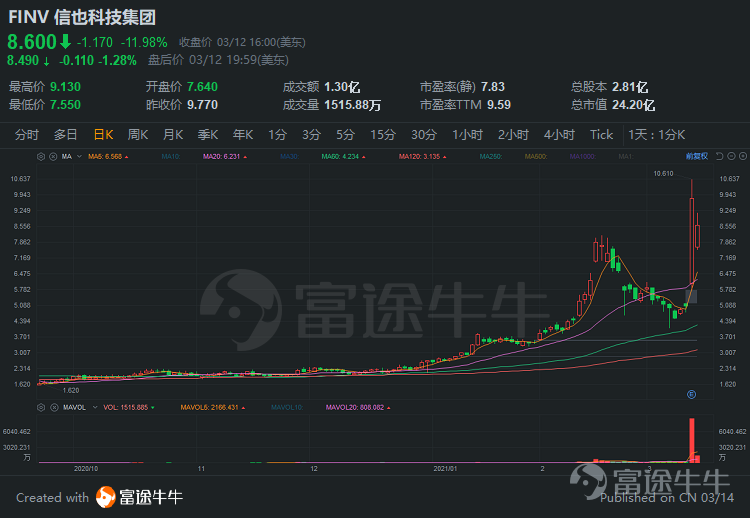
Task: Switch to the 30分 interval
Action: [x=424, y=135]
